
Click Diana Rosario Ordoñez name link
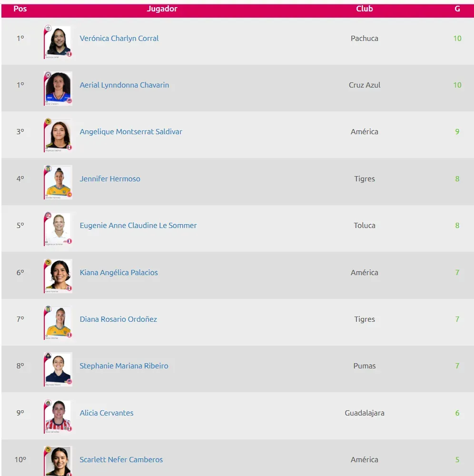coord(118,319)
